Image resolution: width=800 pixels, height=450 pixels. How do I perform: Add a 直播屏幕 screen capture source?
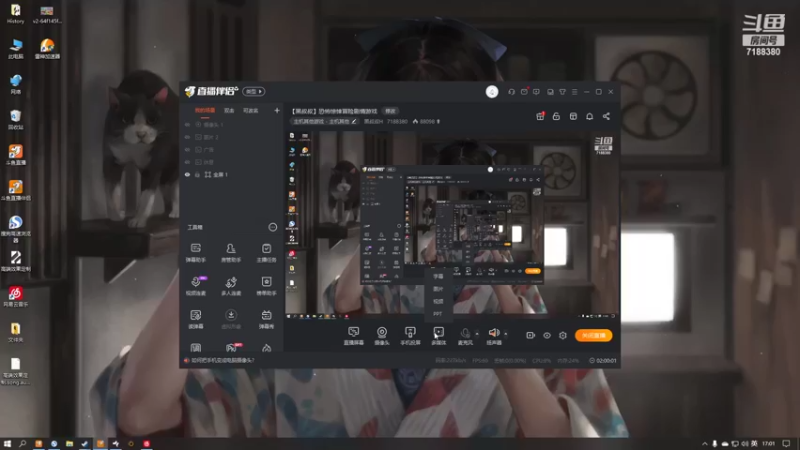point(354,336)
